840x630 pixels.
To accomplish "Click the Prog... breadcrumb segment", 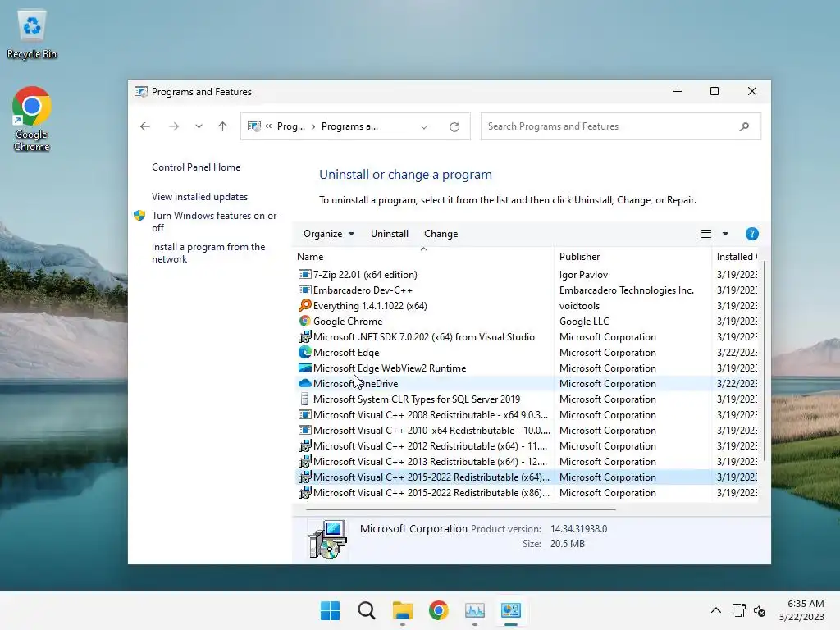I will (291, 126).
